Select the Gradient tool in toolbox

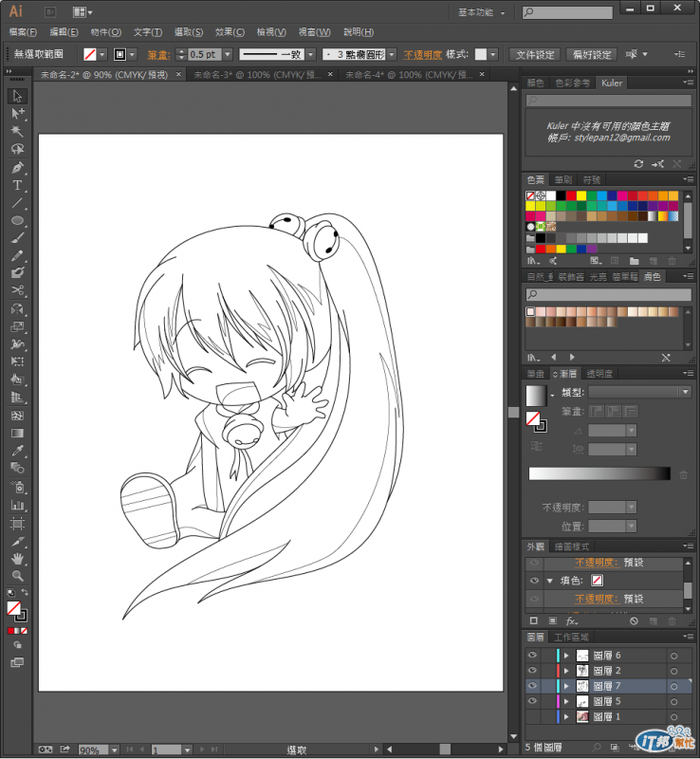[17, 434]
